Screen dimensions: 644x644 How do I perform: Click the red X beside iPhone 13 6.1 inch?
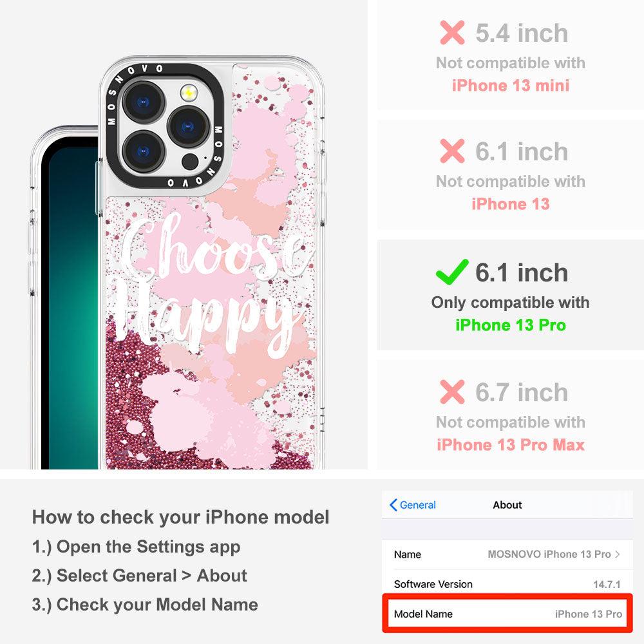tap(452, 151)
